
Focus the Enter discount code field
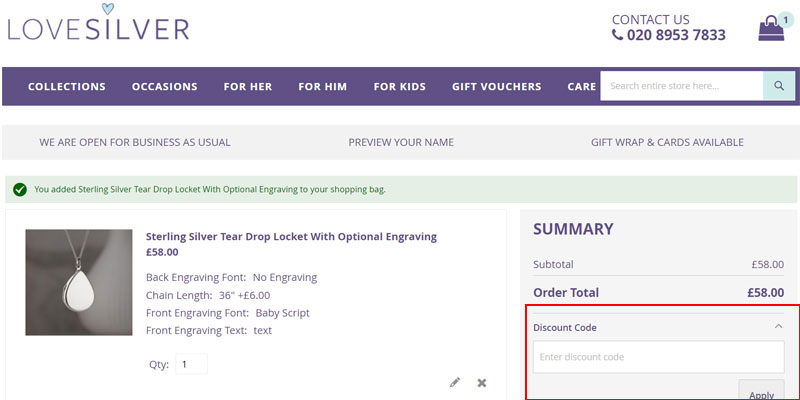pyautogui.click(x=658, y=357)
